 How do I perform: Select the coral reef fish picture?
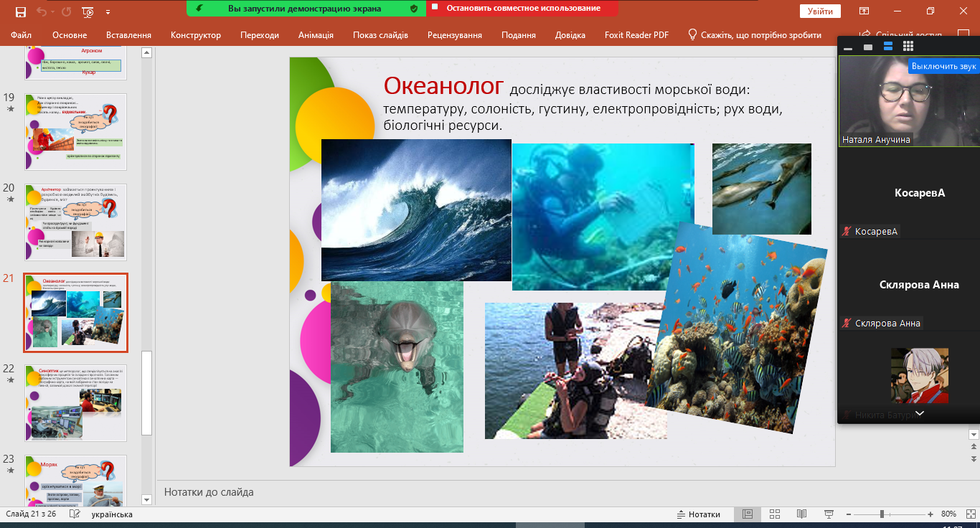coord(737,328)
